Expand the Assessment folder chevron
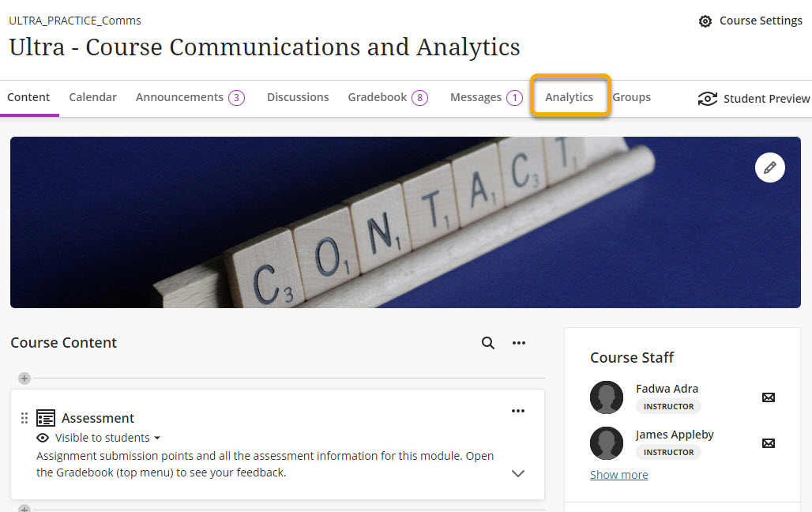This screenshot has width=812, height=512. click(518, 473)
